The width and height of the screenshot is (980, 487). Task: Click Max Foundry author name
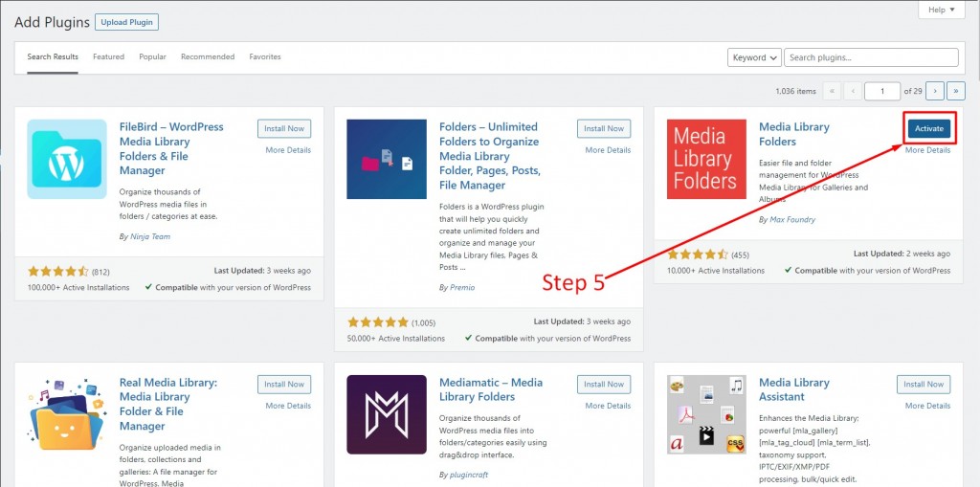click(x=792, y=220)
